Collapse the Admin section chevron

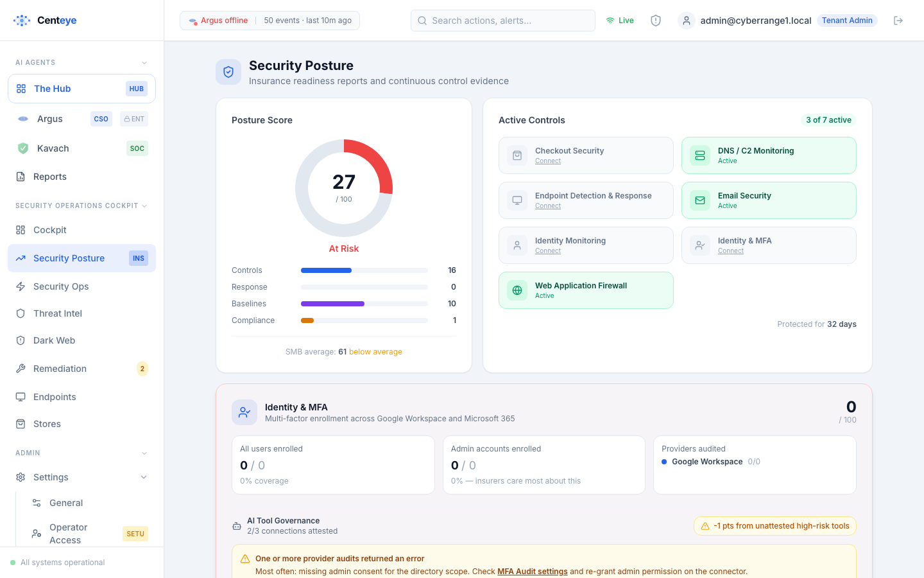144,453
